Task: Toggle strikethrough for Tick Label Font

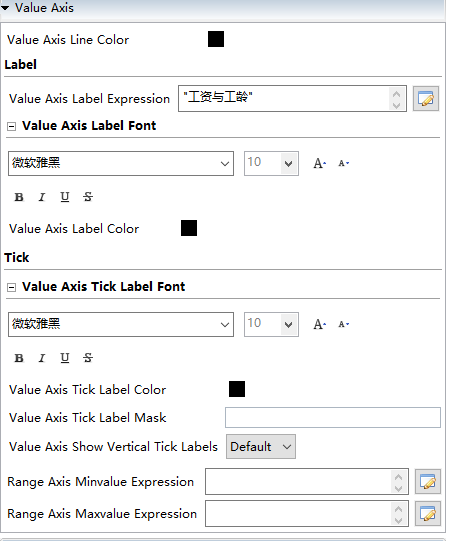Action: 88,358
